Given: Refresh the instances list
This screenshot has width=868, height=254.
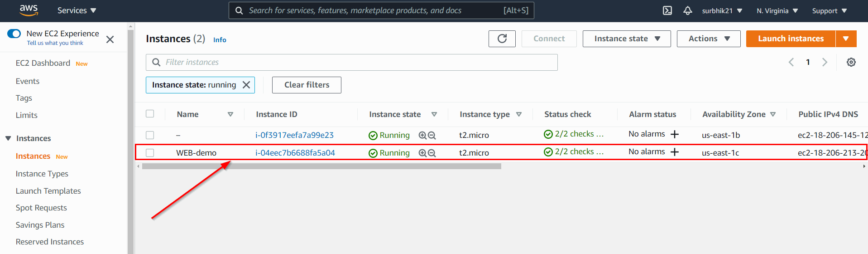Looking at the screenshot, I should 502,39.
